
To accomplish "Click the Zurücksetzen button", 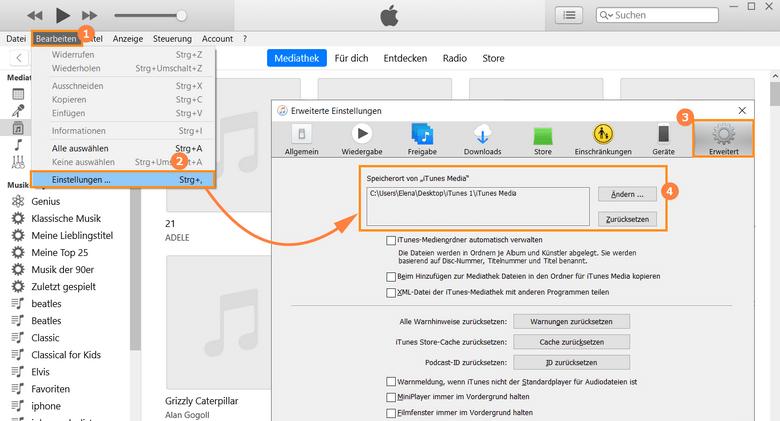I will [627, 219].
